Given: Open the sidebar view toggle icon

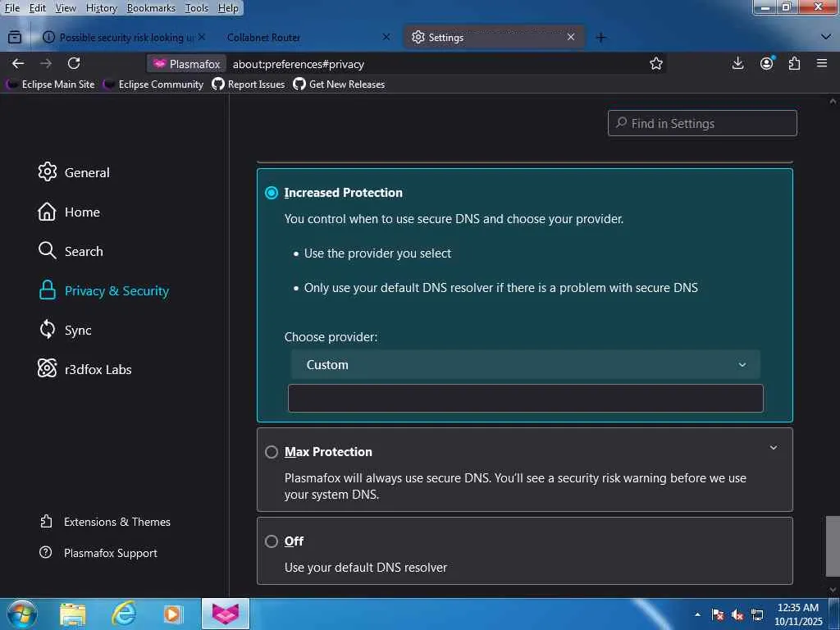Looking at the screenshot, I should (x=15, y=37).
